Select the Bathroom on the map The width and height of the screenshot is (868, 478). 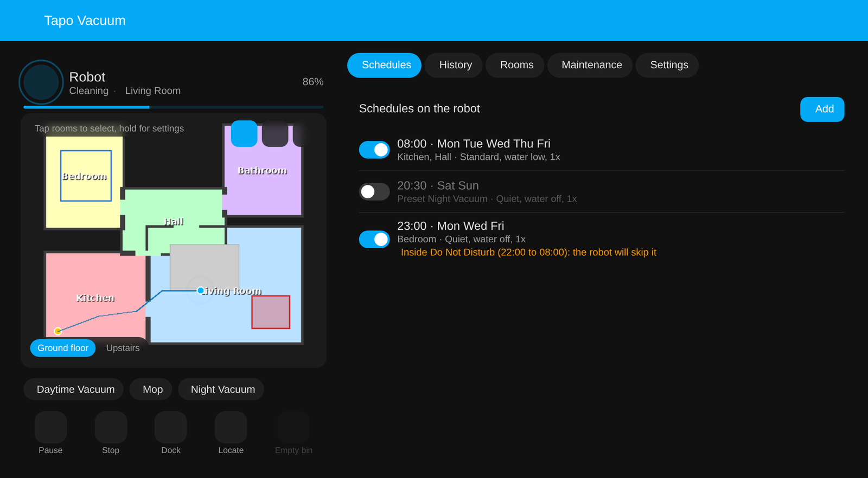coord(263,170)
